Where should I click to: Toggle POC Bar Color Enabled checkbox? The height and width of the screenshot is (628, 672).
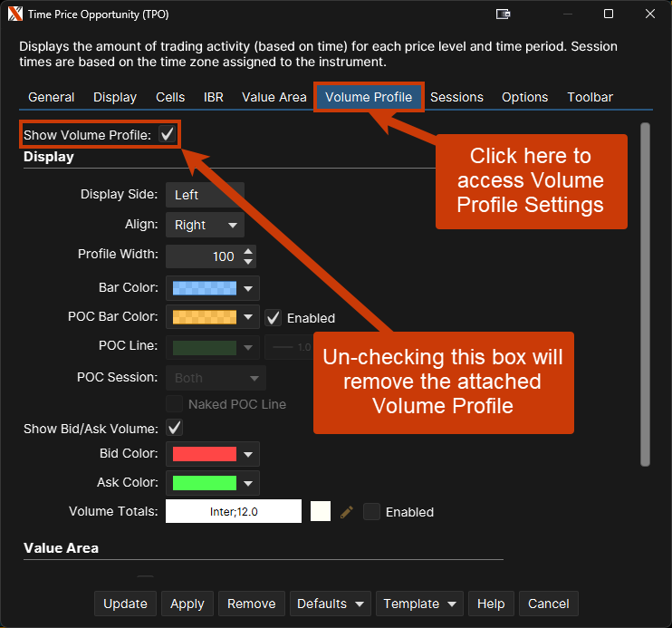(273, 318)
